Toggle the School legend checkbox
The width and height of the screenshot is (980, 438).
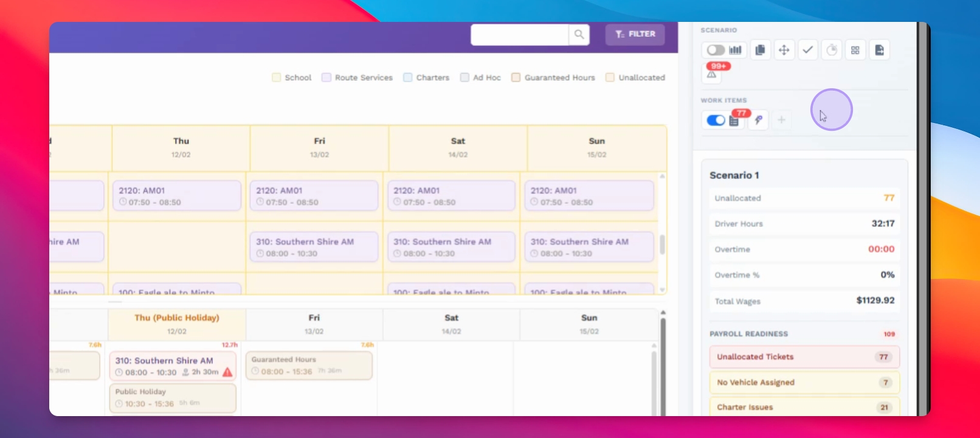click(x=277, y=77)
